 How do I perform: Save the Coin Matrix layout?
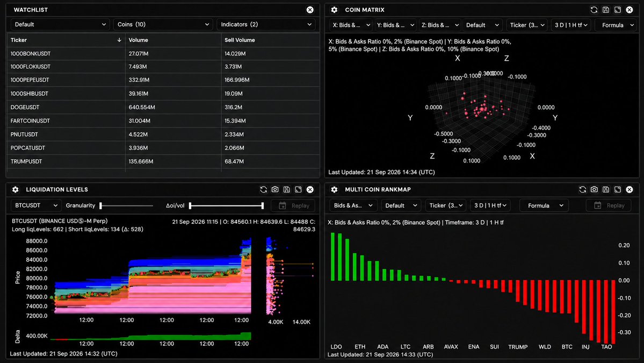[x=606, y=10]
